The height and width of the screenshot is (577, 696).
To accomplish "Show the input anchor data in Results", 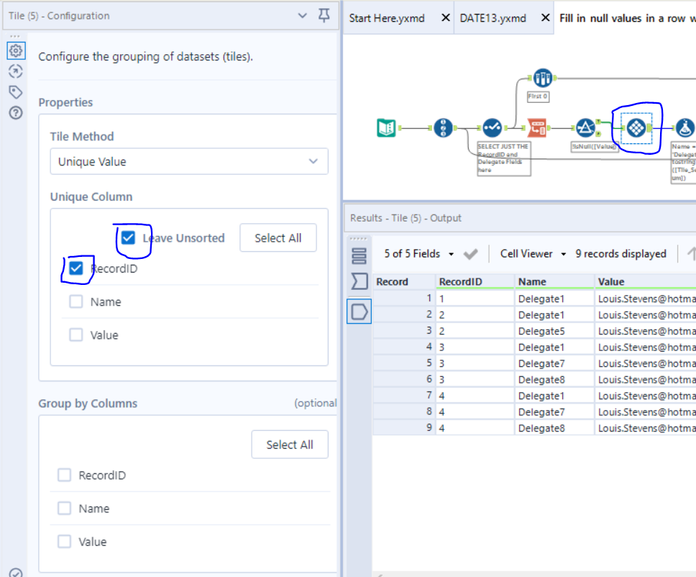I will [359, 281].
